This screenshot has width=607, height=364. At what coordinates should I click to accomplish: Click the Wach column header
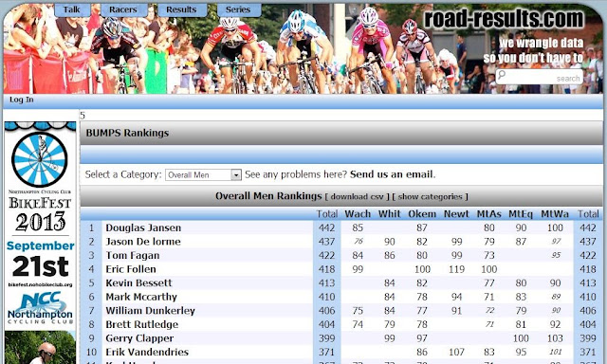tap(358, 214)
